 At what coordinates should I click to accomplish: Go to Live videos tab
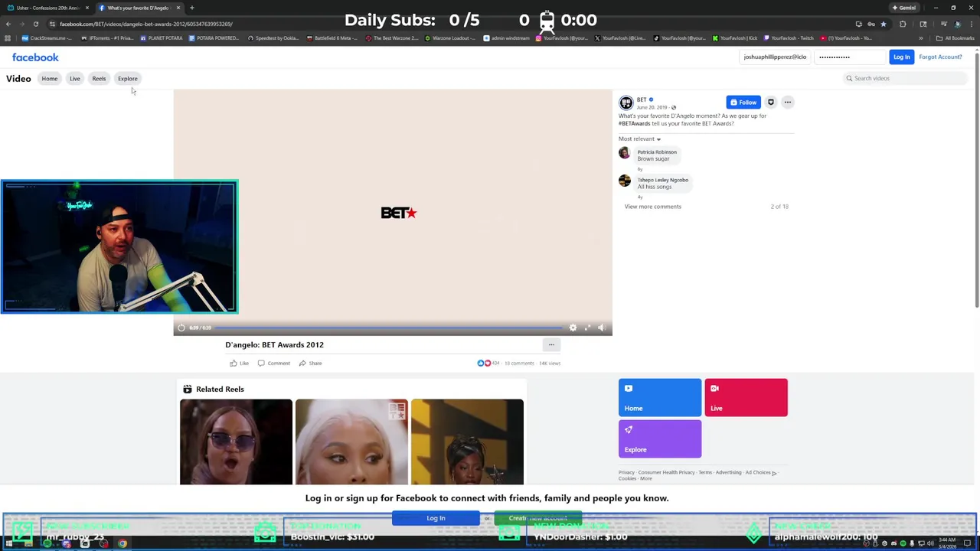point(75,79)
